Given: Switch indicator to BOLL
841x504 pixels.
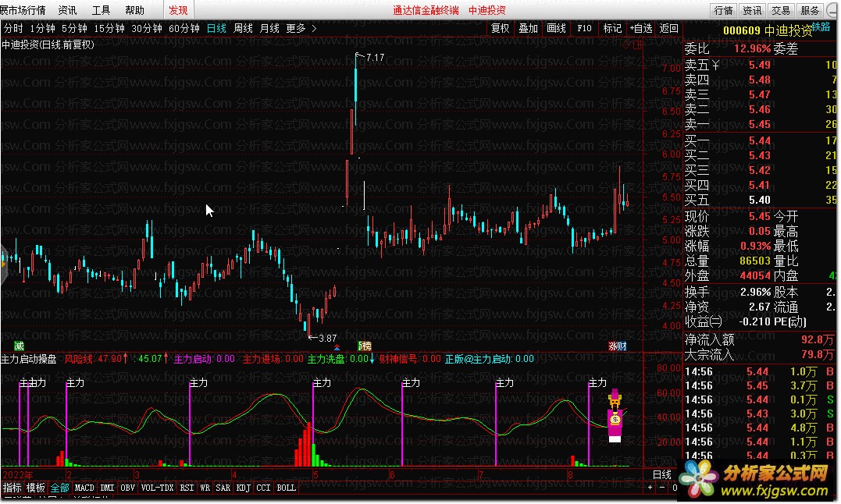Looking at the screenshot, I should [286, 488].
